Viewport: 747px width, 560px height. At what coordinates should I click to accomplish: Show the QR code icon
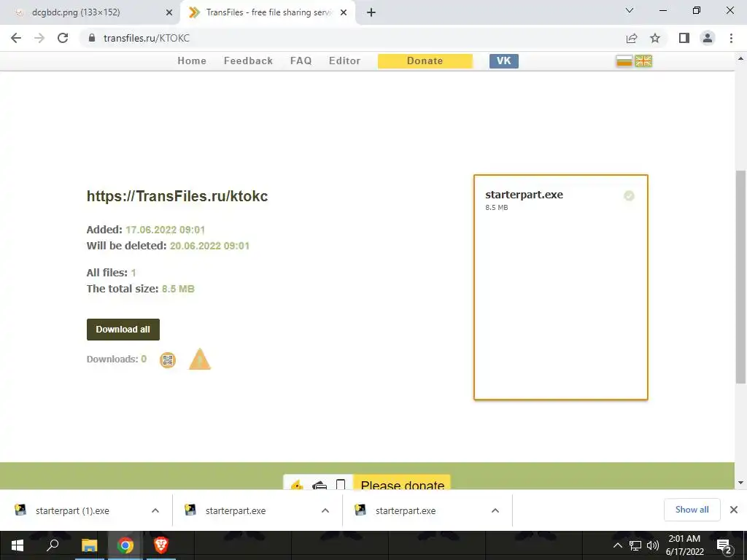[x=167, y=360]
